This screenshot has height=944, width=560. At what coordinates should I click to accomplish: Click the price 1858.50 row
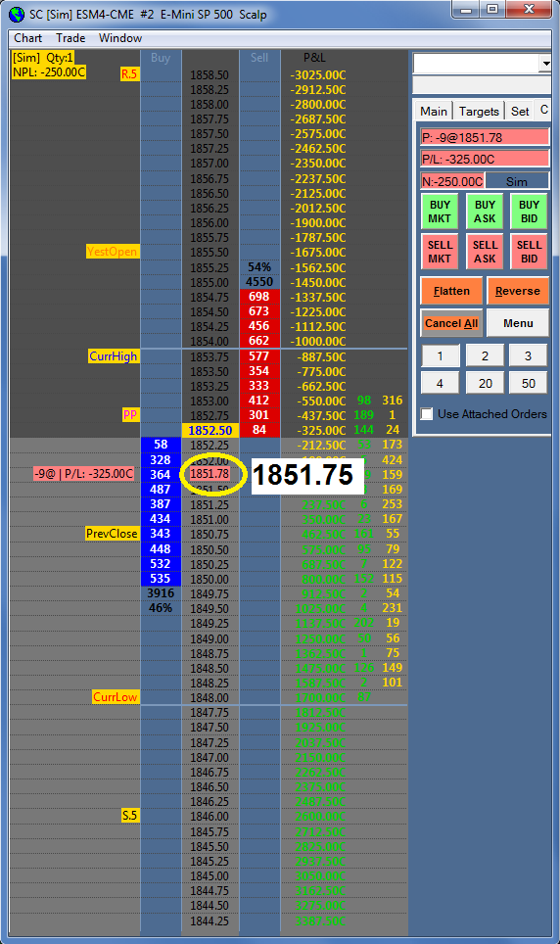coord(210,75)
